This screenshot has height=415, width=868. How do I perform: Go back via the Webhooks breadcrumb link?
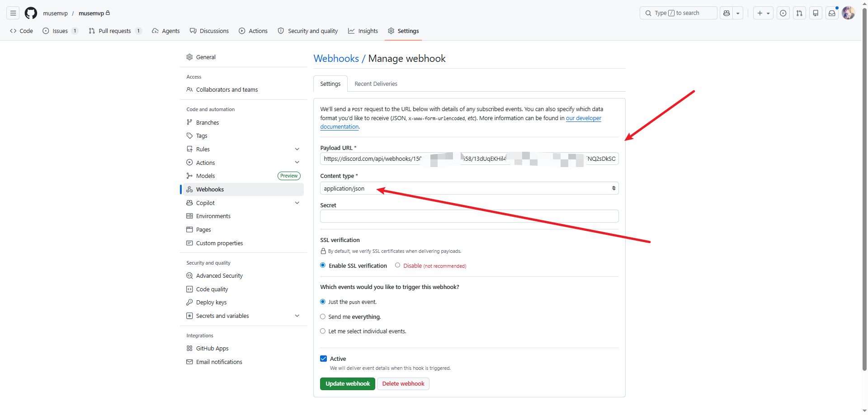336,59
